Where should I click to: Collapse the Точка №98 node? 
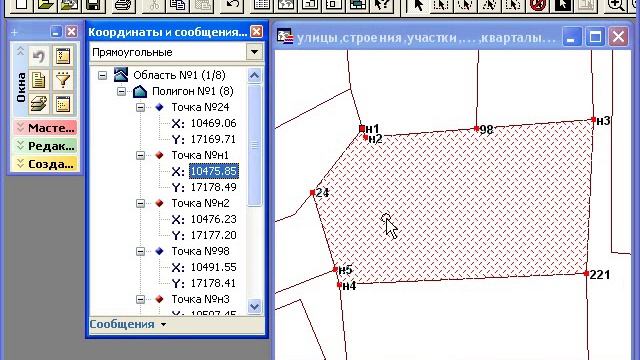140,251
